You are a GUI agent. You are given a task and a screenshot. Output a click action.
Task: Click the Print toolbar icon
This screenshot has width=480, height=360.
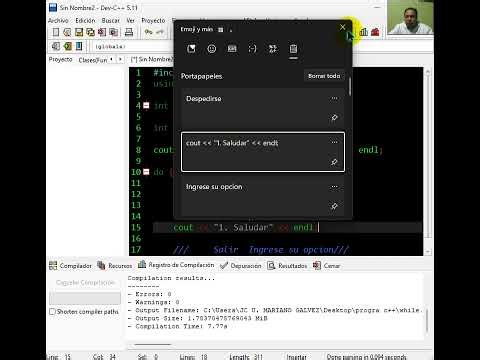click(x=129, y=32)
